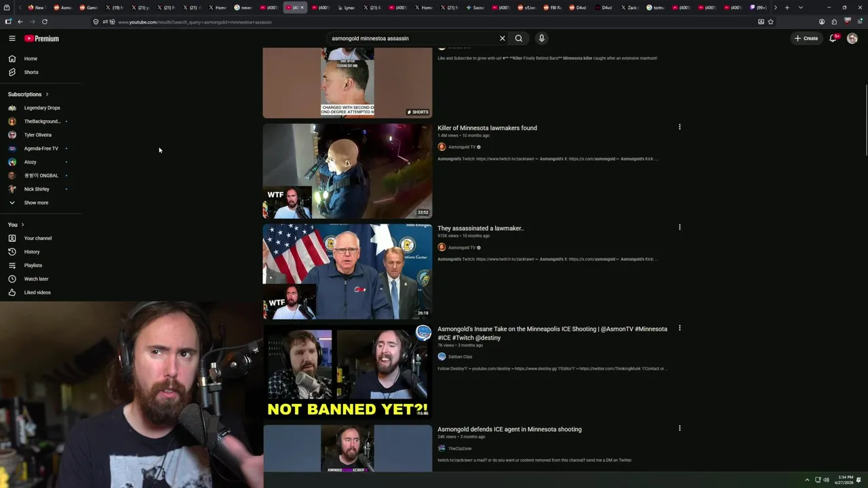Start voice search with the microphone
868x488 pixels.
541,39
